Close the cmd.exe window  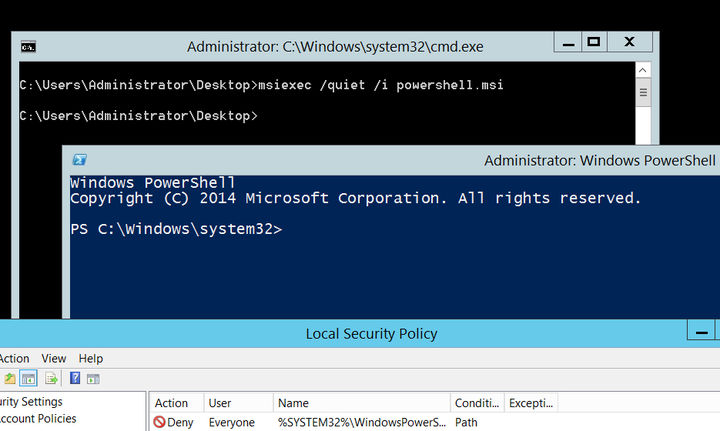click(630, 42)
